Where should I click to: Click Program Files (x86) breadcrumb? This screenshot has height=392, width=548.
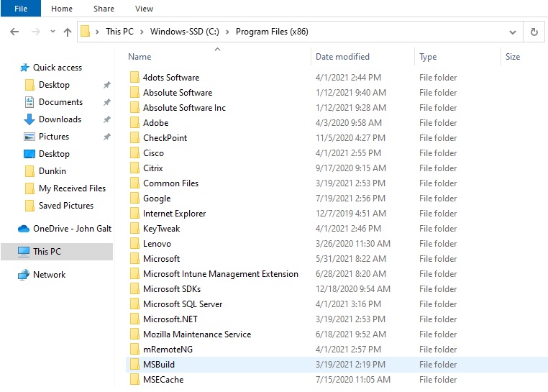[272, 32]
